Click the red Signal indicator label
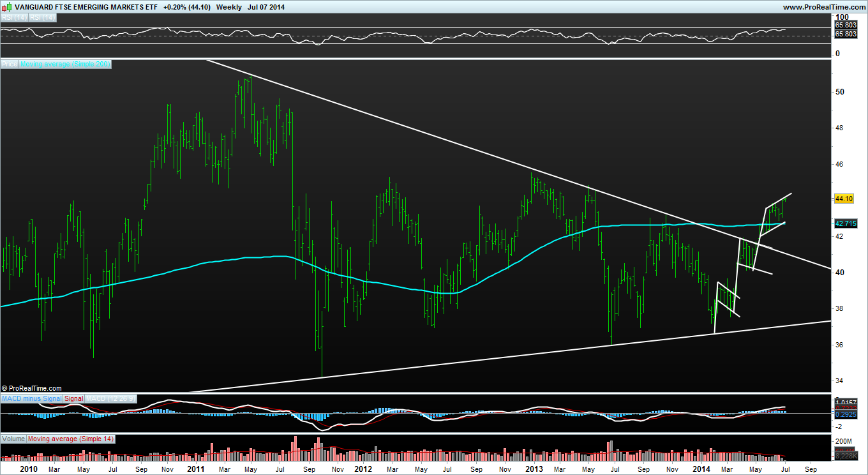868x475 pixels. [x=74, y=398]
